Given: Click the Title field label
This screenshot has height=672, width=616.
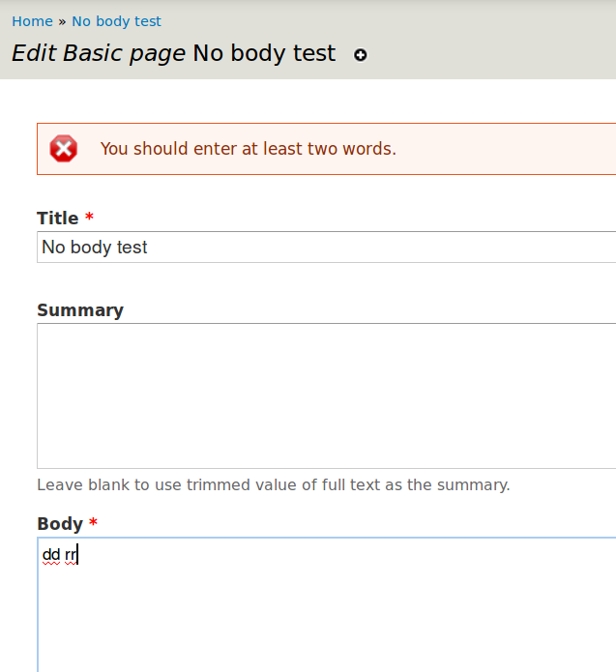Looking at the screenshot, I should 57,219.
